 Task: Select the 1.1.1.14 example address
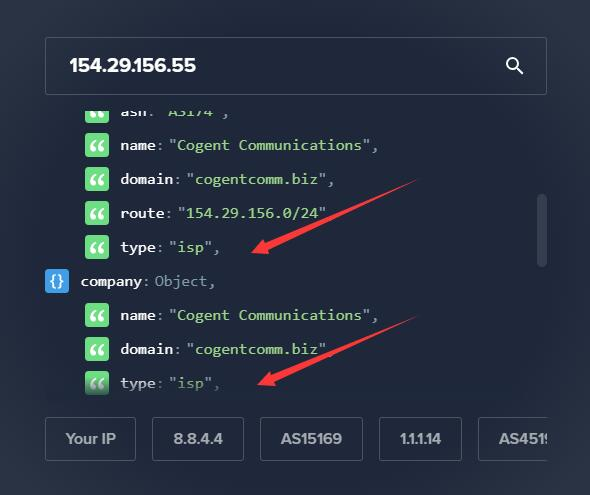[420, 439]
